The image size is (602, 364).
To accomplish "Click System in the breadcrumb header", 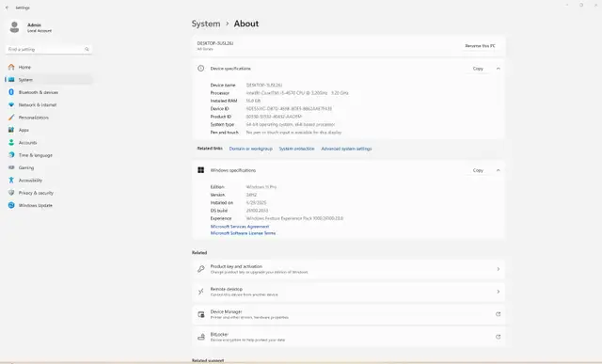I will (x=206, y=24).
